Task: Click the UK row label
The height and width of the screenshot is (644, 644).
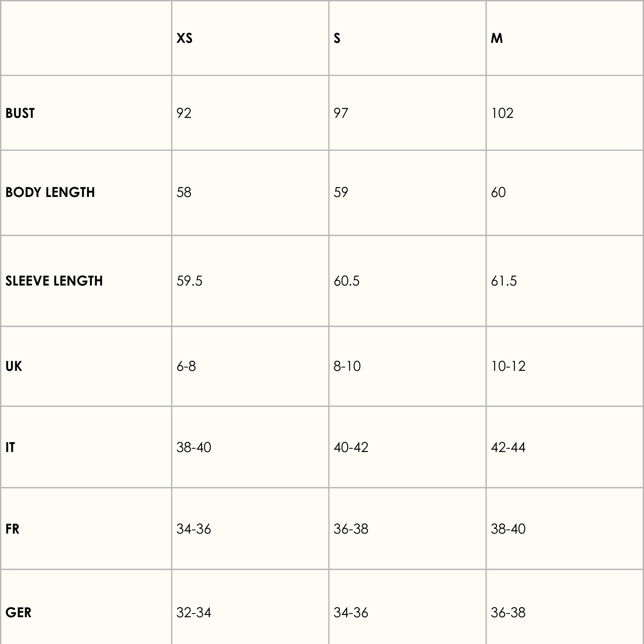Action: pos(14,366)
